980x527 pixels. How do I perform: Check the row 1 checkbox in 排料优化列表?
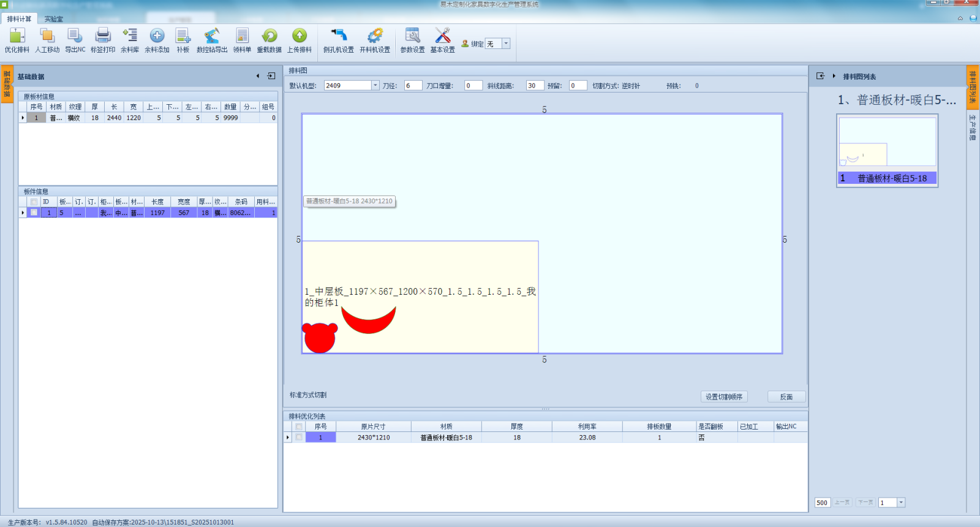pos(299,438)
